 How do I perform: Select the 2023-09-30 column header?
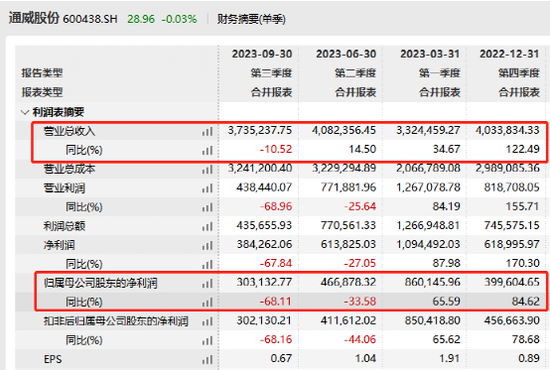[262, 54]
